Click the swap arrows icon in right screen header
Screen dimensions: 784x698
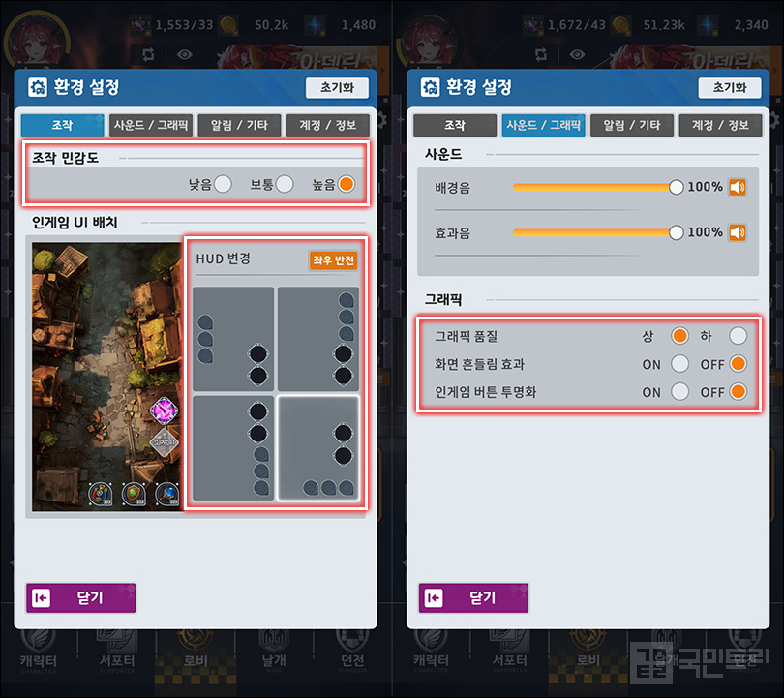point(540,54)
